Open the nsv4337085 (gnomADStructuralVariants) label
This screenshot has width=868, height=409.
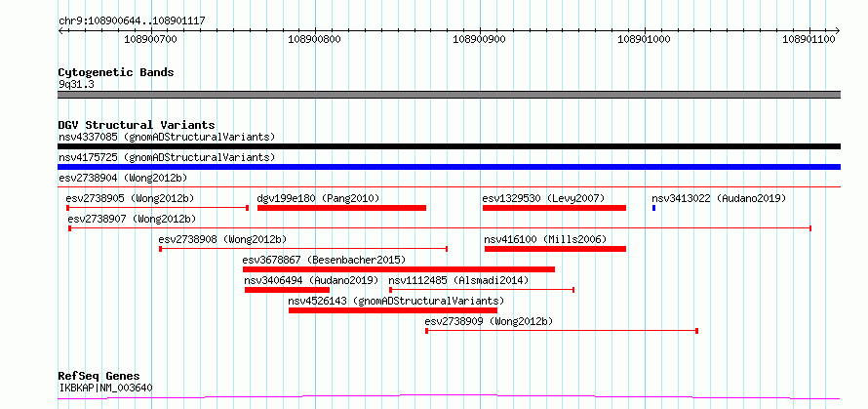pyautogui.click(x=167, y=137)
